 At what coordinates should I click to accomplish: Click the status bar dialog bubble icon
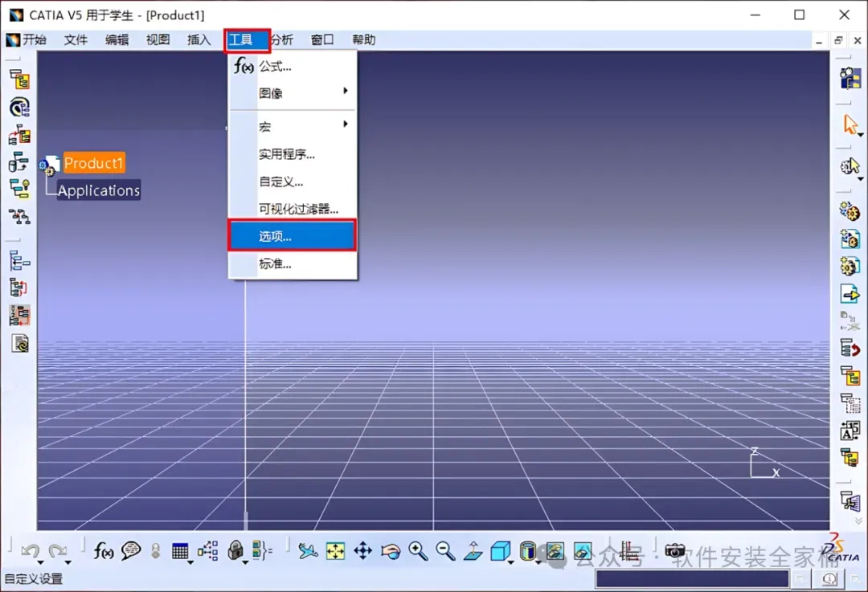tap(829, 578)
